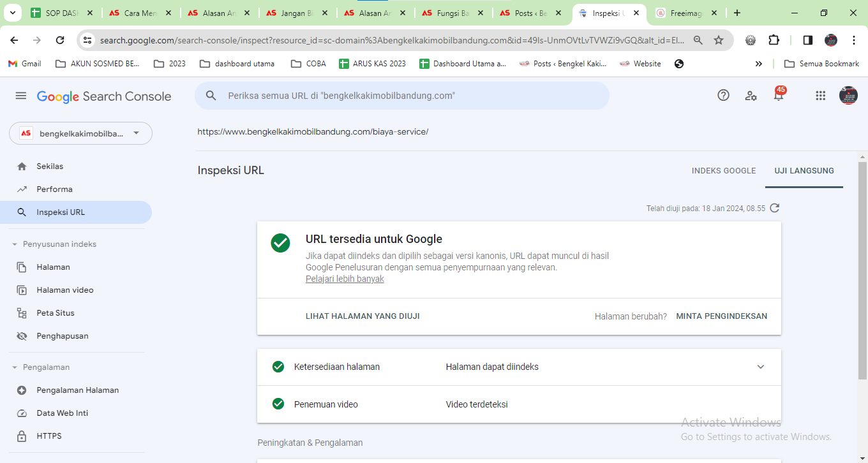Open the dashboard utama bookmark folder
The height and width of the screenshot is (463, 868).
point(237,64)
